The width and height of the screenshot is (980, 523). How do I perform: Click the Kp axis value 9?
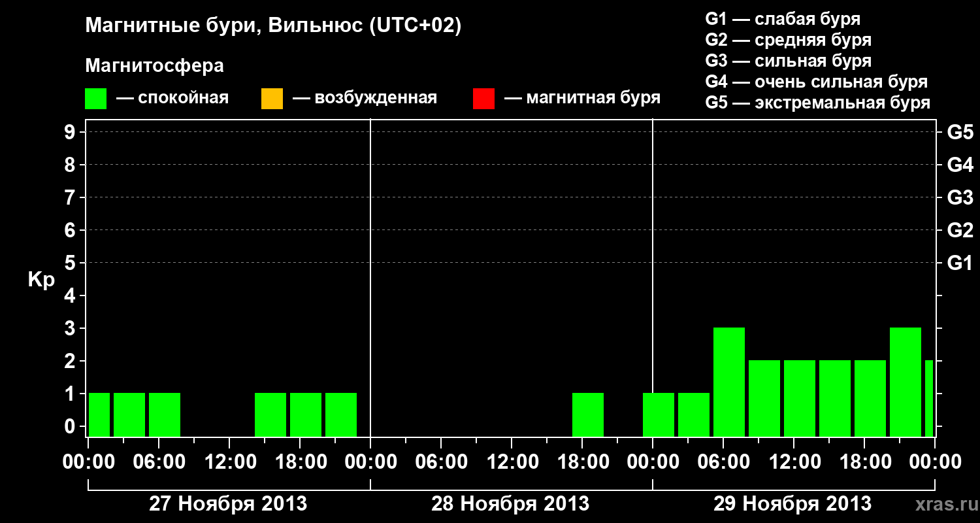pyautogui.click(x=71, y=132)
